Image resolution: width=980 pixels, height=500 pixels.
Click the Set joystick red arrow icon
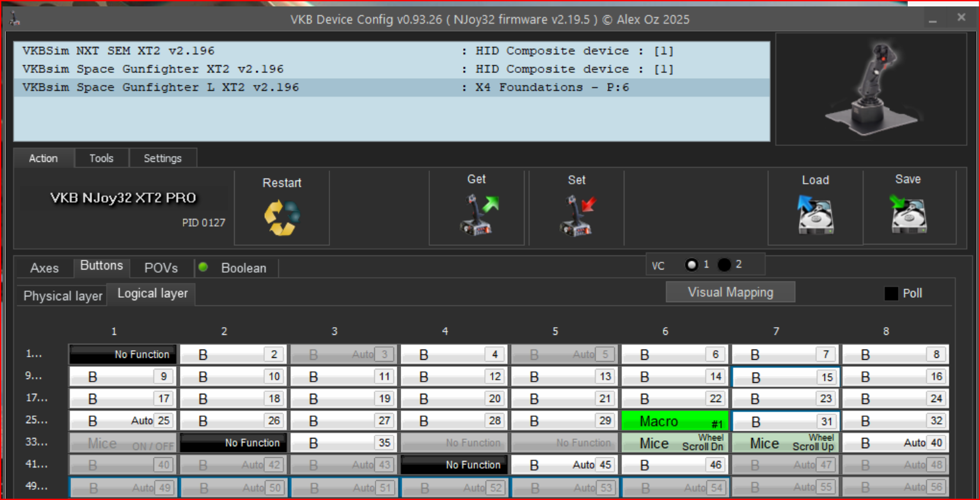(576, 215)
